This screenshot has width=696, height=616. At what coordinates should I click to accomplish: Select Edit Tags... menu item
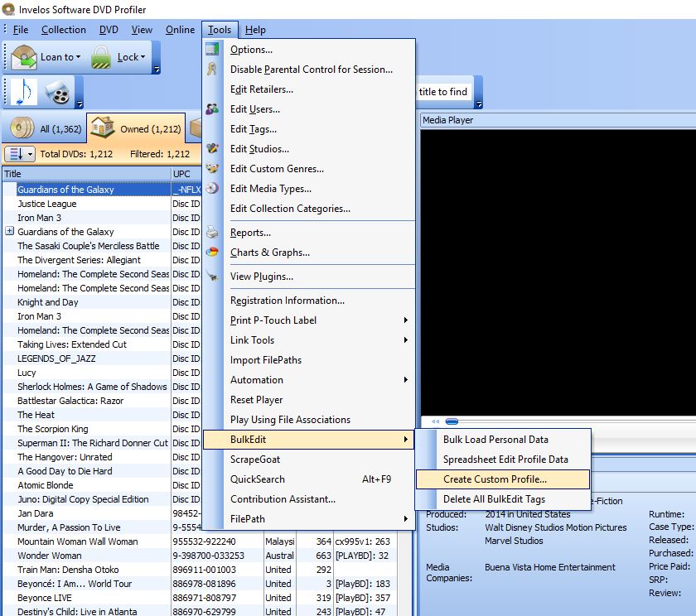click(x=309, y=128)
